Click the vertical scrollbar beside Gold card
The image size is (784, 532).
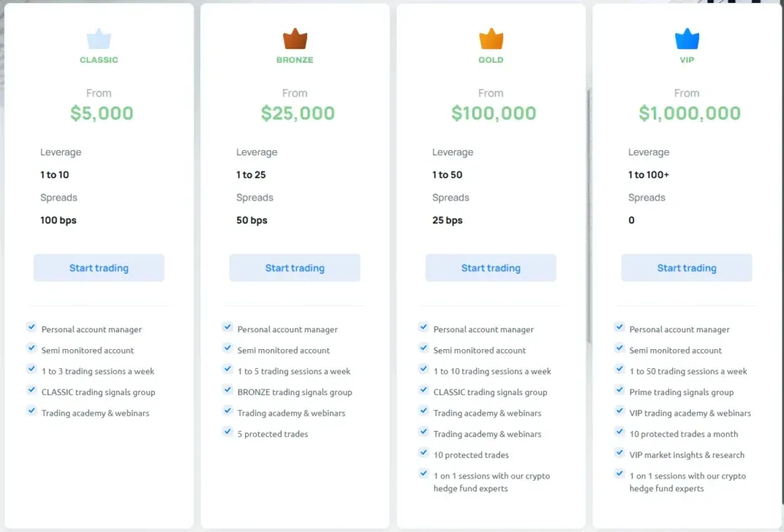(x=589, y=214)
